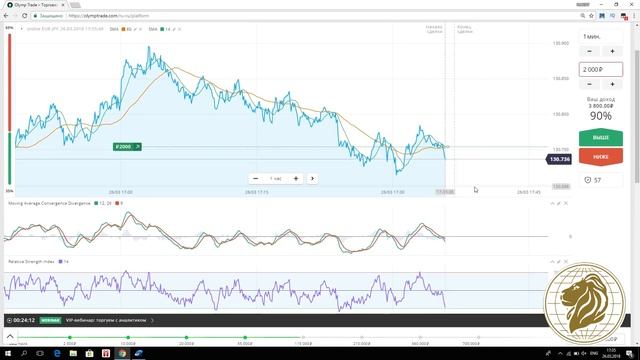Viewport: 640px width, 360px height.
Task: Click the 2 000 ₽ amount input field
Action: click(x=601, y=69)
